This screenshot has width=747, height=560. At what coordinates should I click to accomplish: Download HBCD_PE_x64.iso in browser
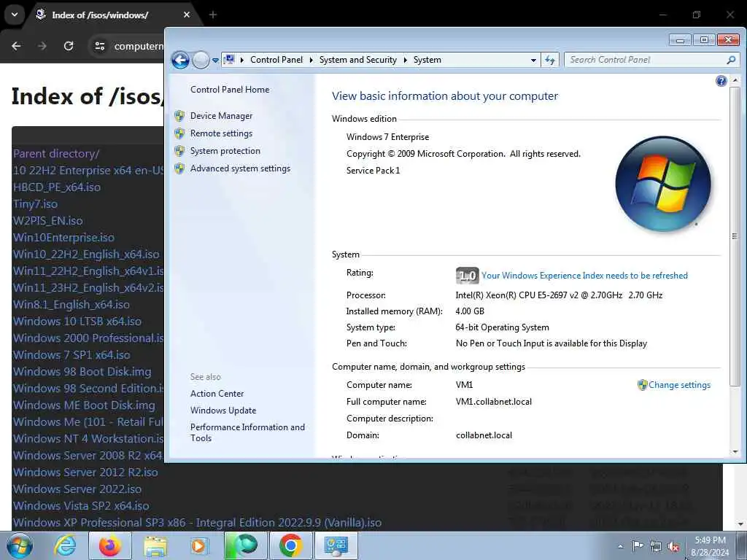[57, 187]
